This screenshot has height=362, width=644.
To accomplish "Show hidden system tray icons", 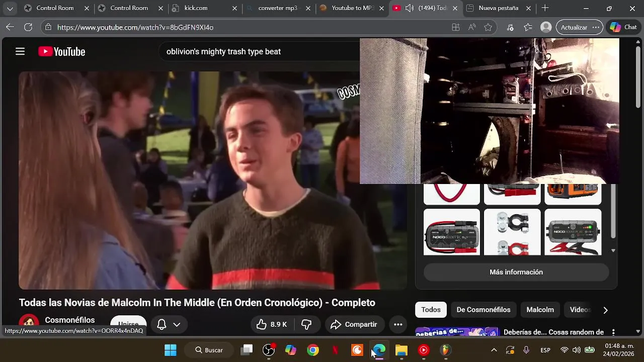I will pos(494,350).
